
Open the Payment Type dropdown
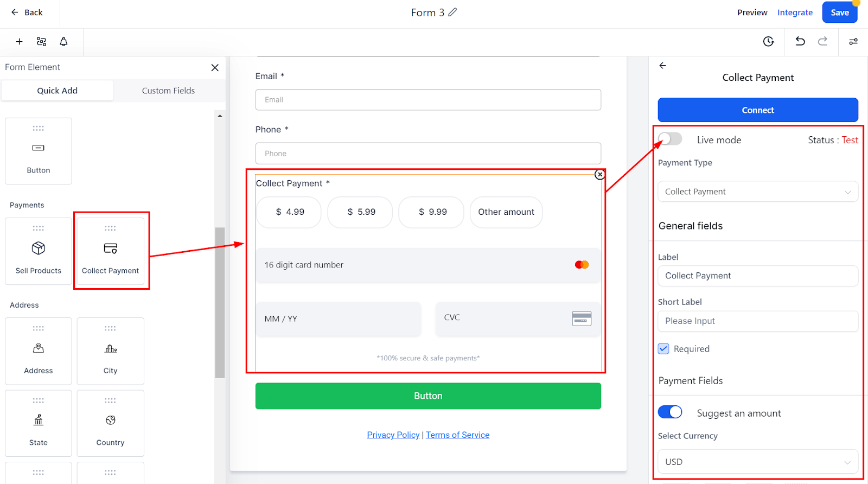pos(758,192)
